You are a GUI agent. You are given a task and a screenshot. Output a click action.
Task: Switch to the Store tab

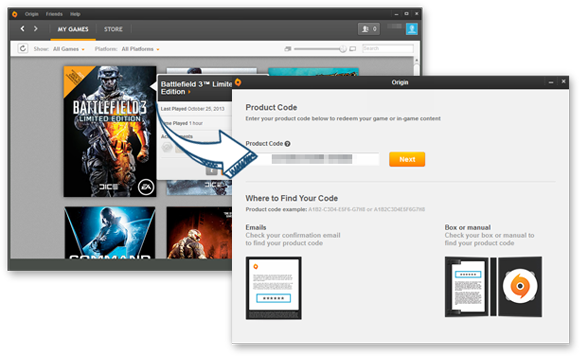[x=113, y=29]
